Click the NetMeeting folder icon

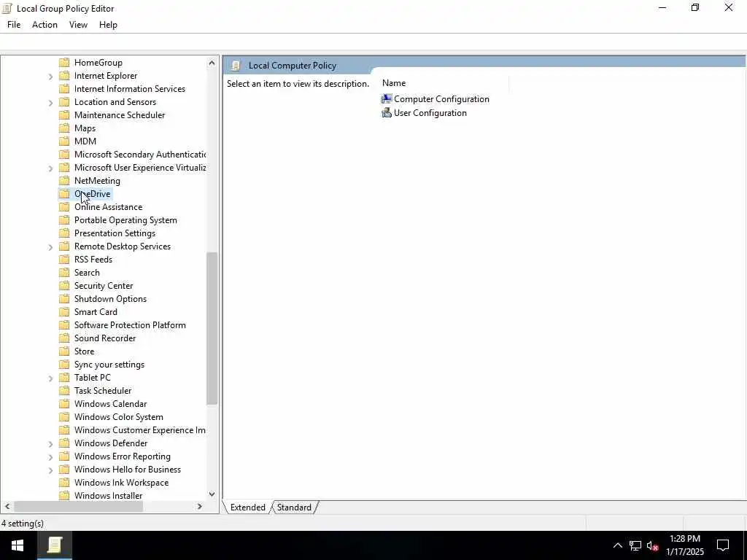pos(64,181)
